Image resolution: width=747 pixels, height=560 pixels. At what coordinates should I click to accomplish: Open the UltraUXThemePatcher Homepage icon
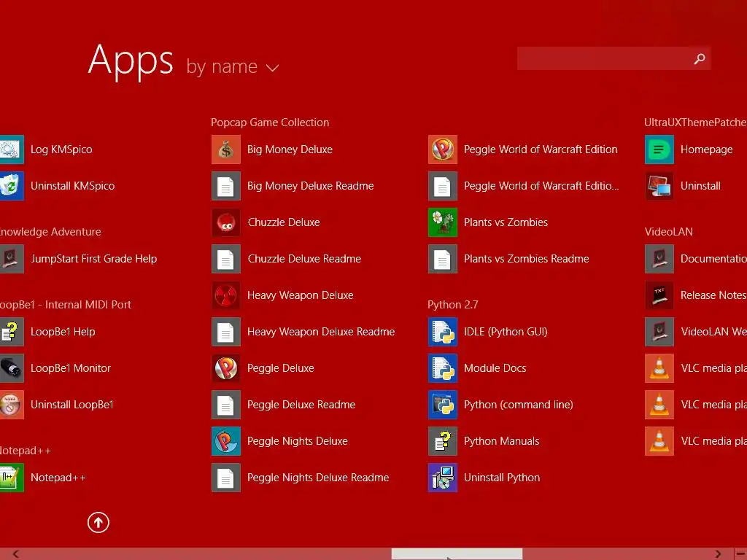pos(659,149)
